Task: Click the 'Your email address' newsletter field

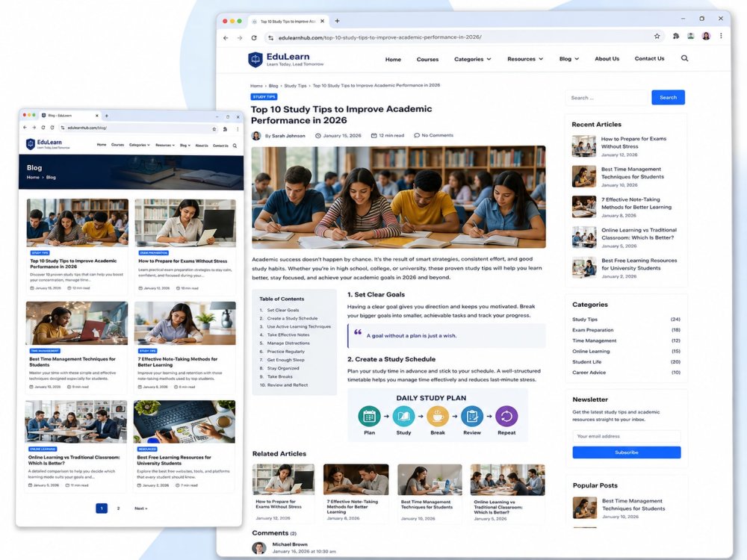Action: point(627,436)
